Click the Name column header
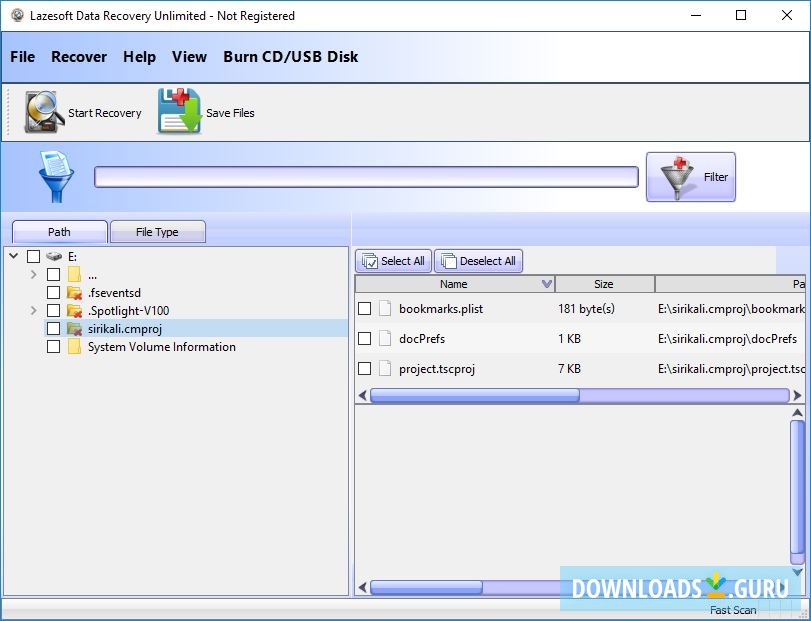Viewport: 811px width, 621px height. click(x=454, y=284)
